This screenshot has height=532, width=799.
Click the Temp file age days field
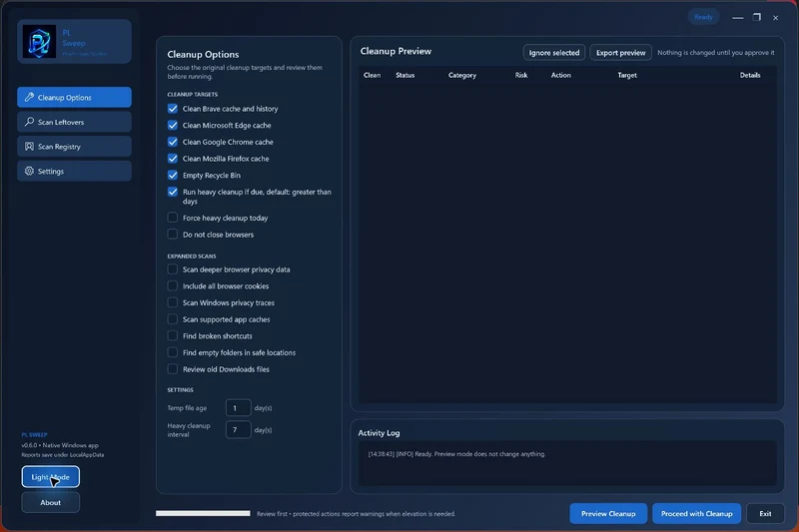point(238,408)
